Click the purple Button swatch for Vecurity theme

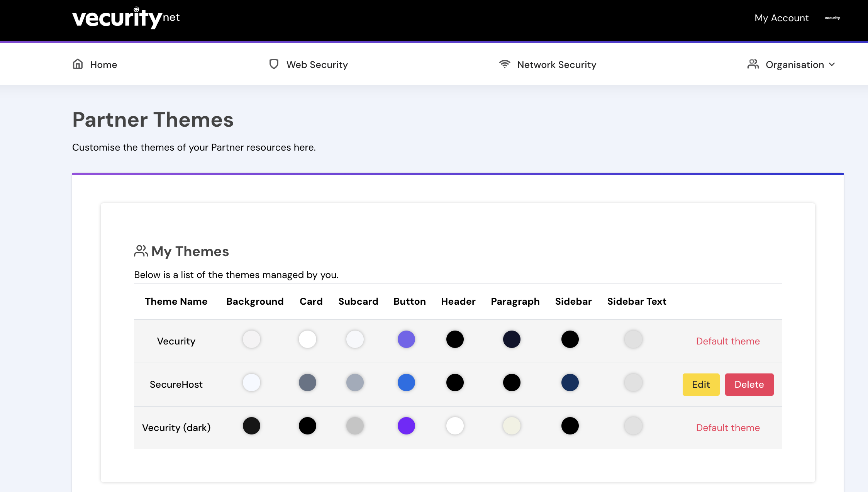coord(406,339)
